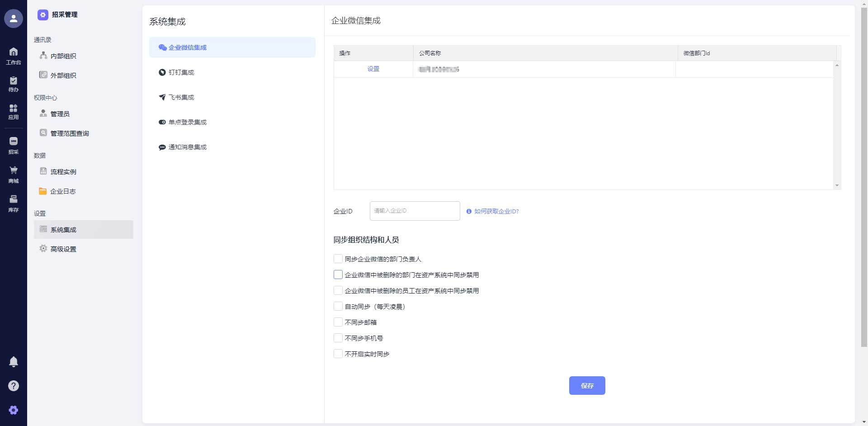Switch to 钉钉集成 tab
This screenshot has width=868, height=426.
232,72
